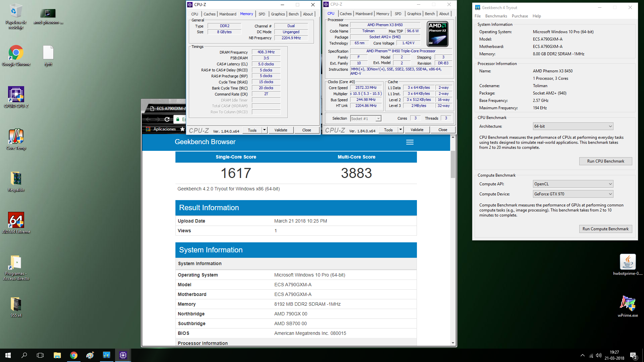The height and width of the screenshot is (362, 644).
Task: Open the Papelera de reciclaje desktop icon
Action: point(16,16)
